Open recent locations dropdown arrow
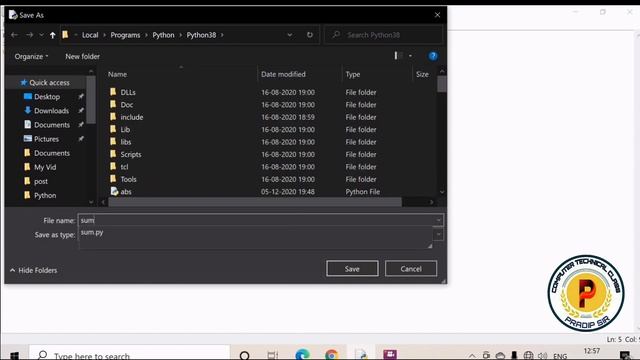The width and height of the screenshot is (640, 360). (x=41, y=35)
